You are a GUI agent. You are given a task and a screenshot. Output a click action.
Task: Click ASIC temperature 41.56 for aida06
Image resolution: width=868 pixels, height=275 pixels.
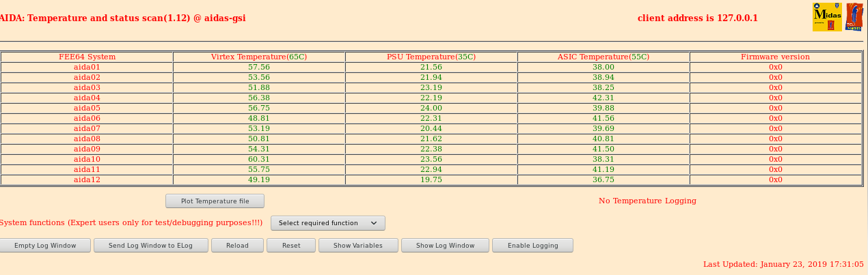tap(603, 118)
